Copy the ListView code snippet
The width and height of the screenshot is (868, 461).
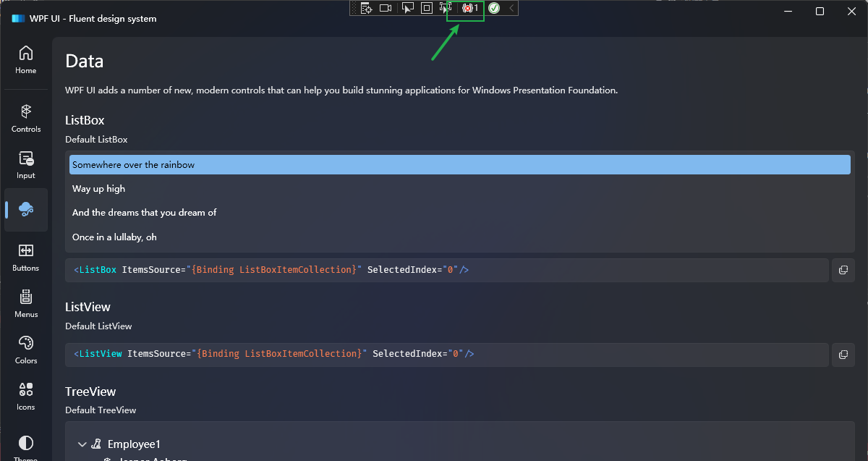[843, 355]
